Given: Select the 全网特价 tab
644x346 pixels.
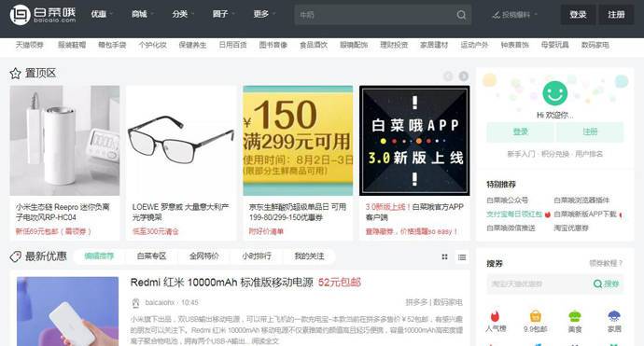Looking at the screenshot, I should (x=204, y=256).
